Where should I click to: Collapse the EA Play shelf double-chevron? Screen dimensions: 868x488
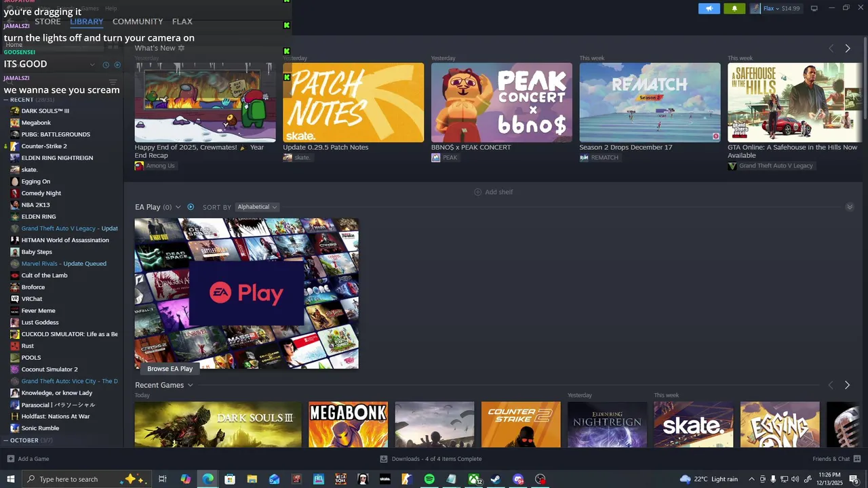click(850, 207)
